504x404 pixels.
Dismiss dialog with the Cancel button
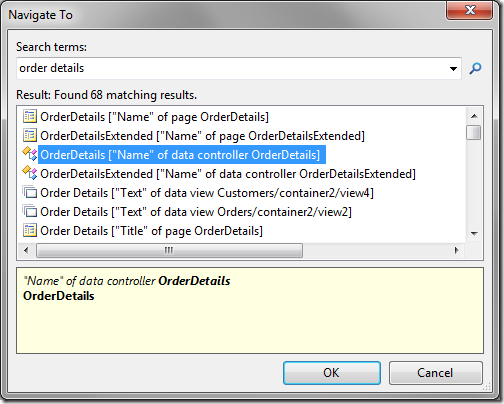tap(435, 373)
